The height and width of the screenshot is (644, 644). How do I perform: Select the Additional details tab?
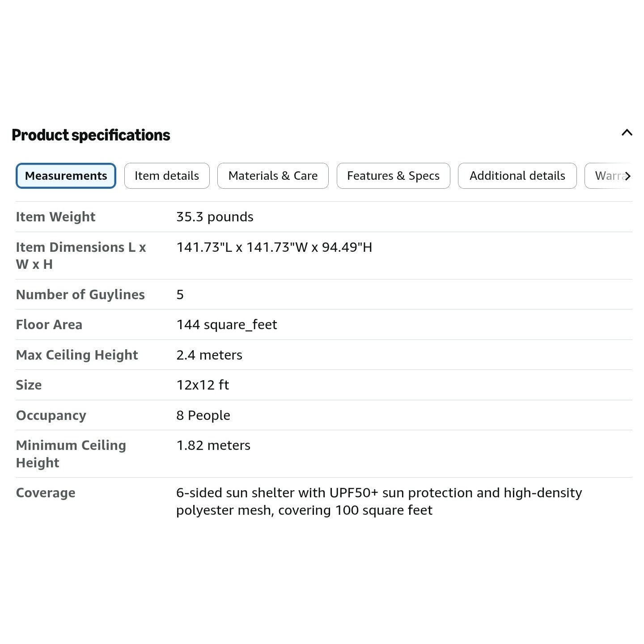tap(517, 176)
